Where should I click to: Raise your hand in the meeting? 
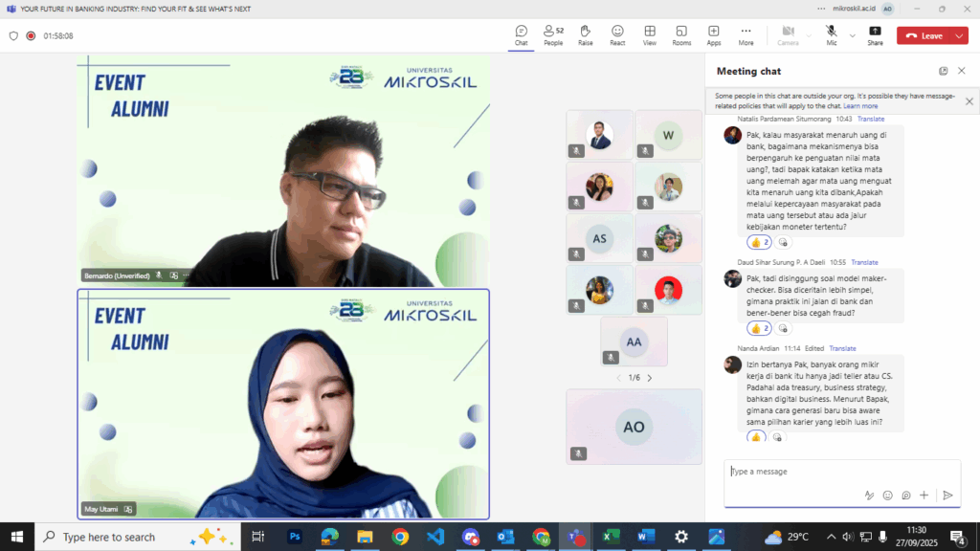coord(585,35)
